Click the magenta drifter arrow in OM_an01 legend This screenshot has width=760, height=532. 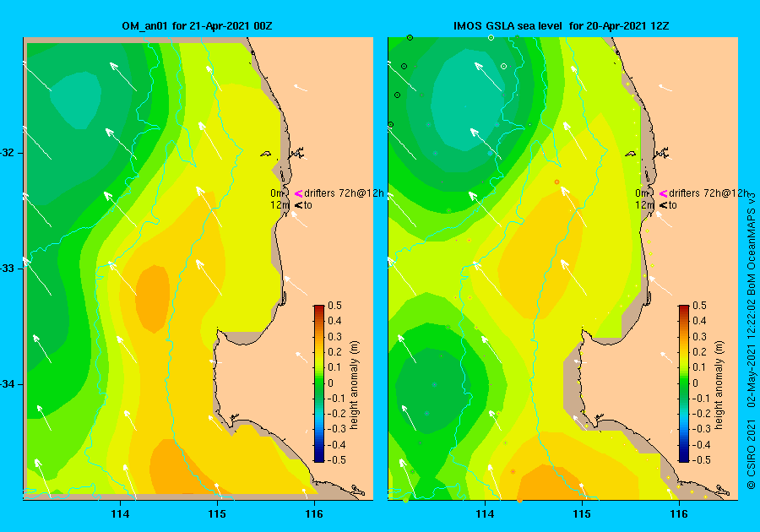click(x=299, y=193)
